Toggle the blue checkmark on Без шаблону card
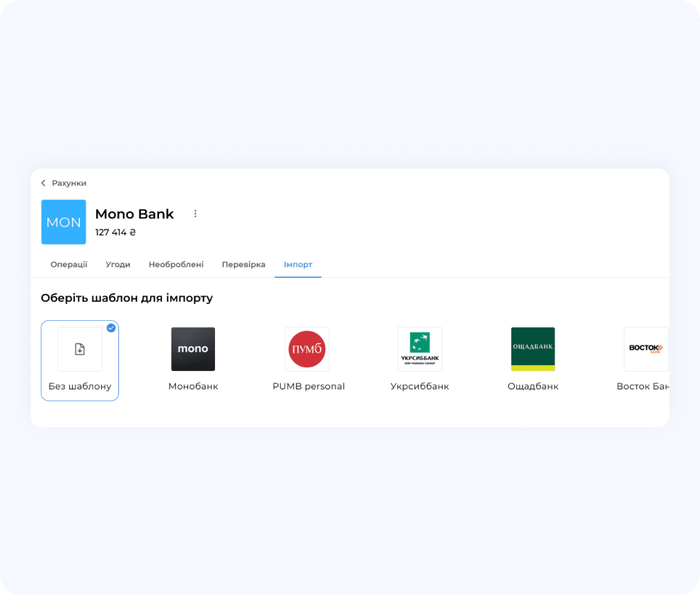 tap(111, 328)
